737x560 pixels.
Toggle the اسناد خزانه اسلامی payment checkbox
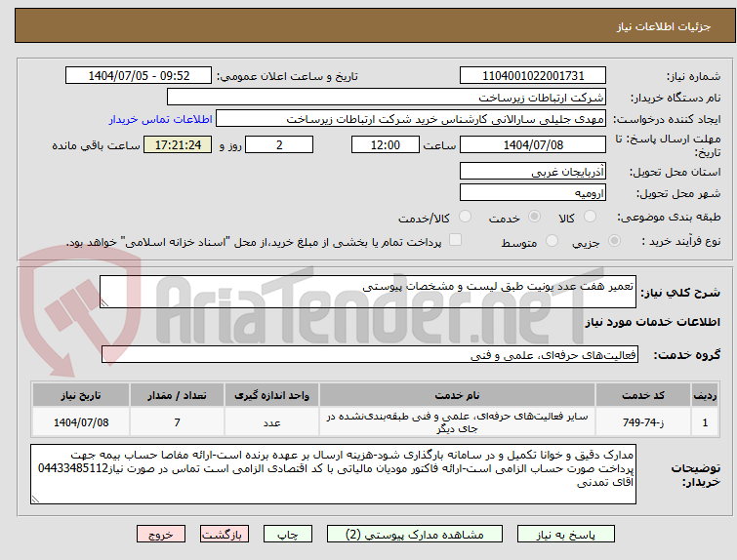pos(455,240)
